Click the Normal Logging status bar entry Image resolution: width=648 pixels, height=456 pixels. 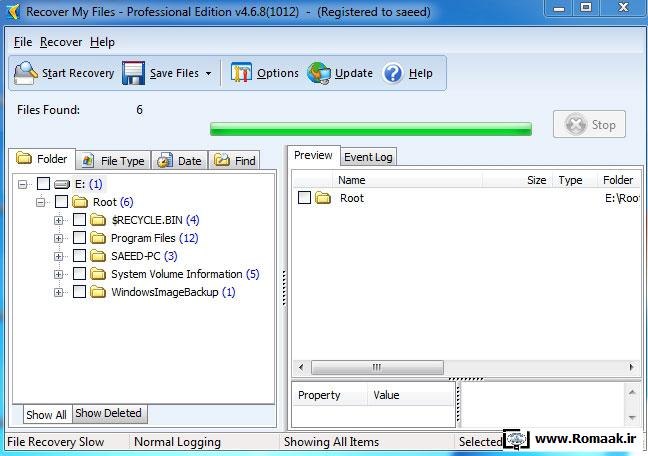pos(178,442)
